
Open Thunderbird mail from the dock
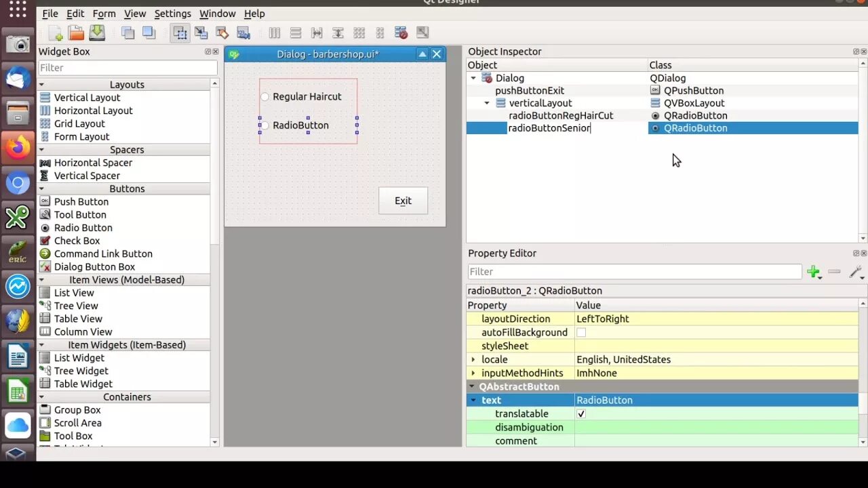click(x=18, y=79)
